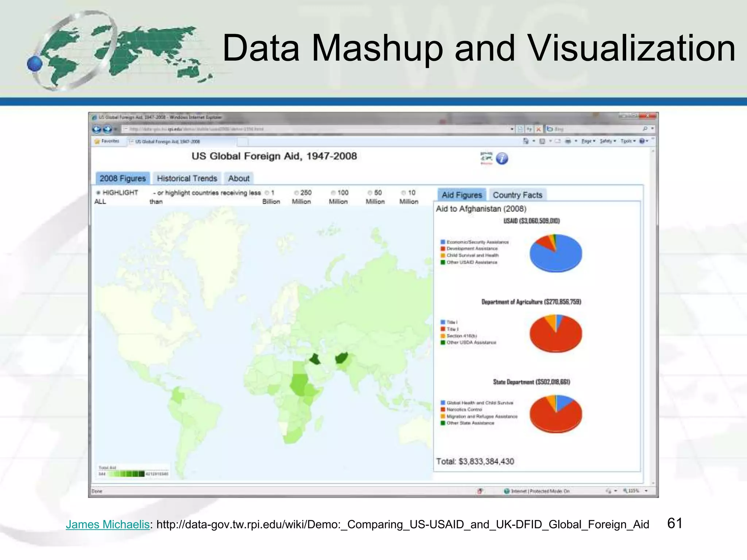Click the scroll-up arrow of page scrollbar

tap(653, 151)
